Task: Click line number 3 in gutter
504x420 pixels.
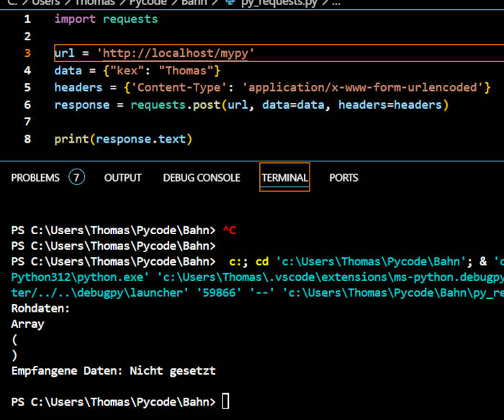Action: coord(27,53)
